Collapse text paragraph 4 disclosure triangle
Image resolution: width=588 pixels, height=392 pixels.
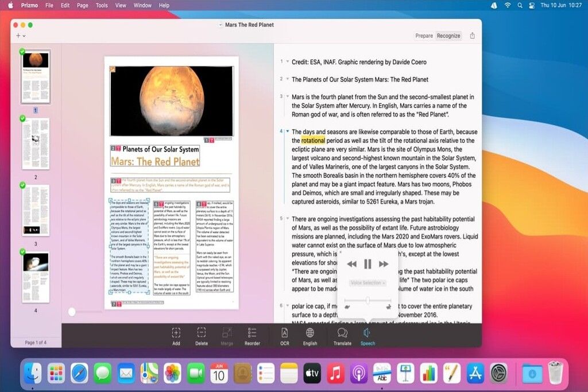click(x=287, y=131)
